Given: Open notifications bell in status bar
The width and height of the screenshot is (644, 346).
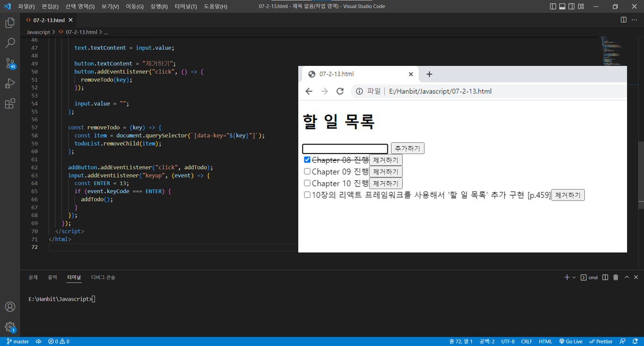Looking at the screenshot, I should click(635, 341).
